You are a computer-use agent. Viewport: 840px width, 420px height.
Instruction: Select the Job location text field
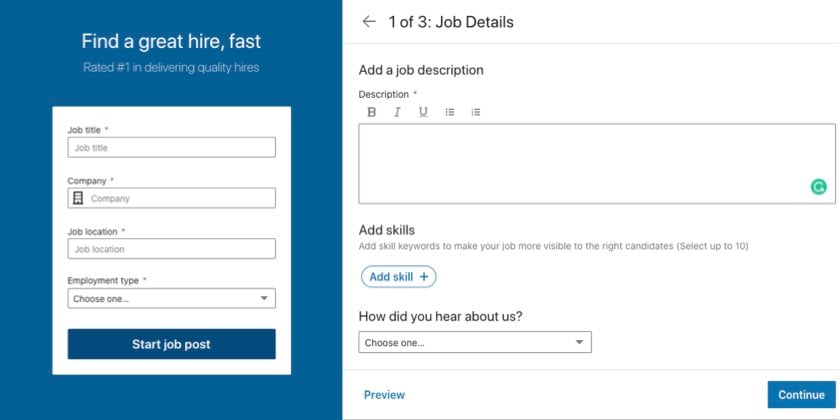pyautogui.click(x=171, y=249)
